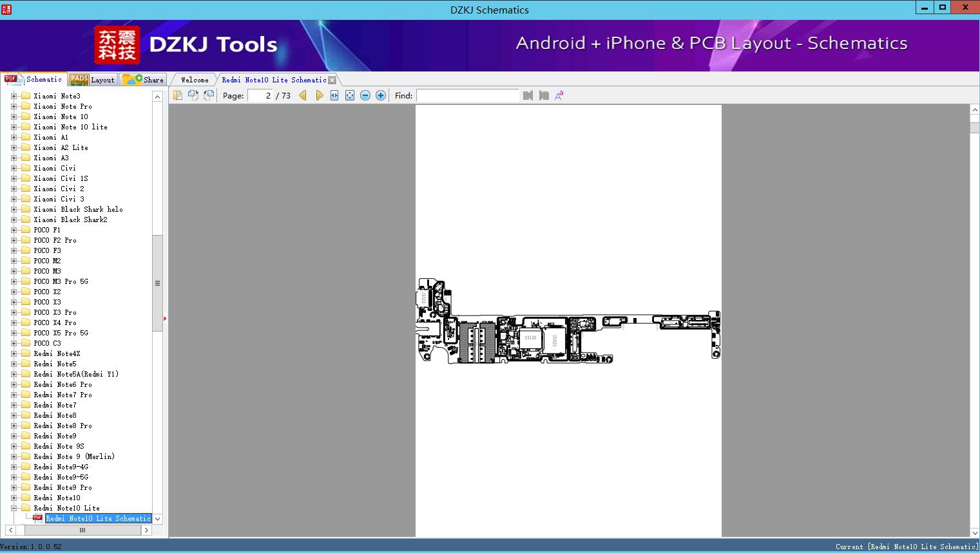Image resolution: width=980 pixels, height=553 pixels.
Task: Click the folder icon beside Xiaomi Civi 3
Action: click(x=26, y=199)
